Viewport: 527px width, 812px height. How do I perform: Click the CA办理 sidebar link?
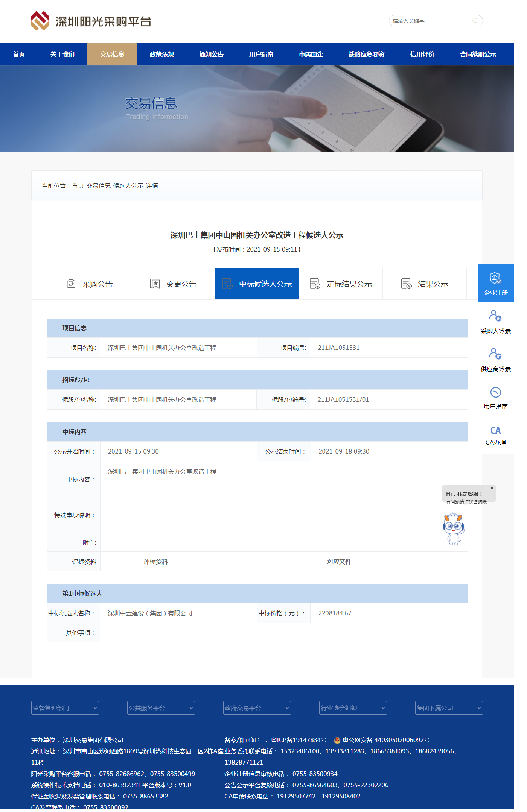pos(496,442)
